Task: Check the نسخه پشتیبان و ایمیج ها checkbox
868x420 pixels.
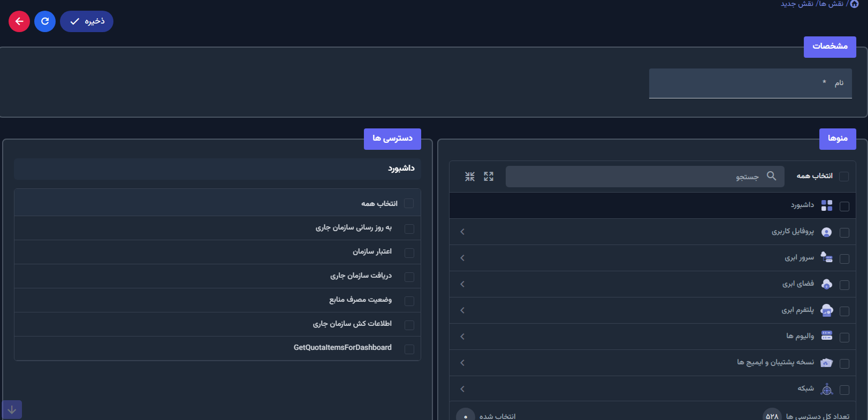Action: 844,364
